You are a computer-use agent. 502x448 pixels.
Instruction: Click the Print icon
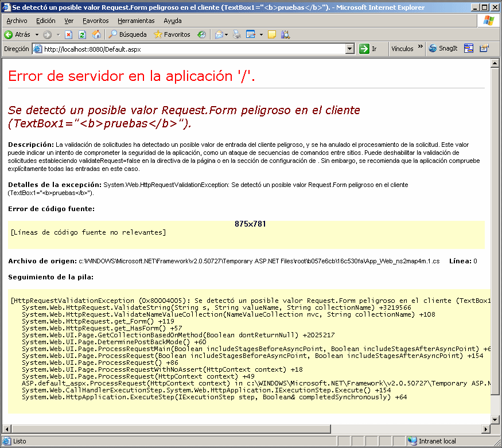237,34
